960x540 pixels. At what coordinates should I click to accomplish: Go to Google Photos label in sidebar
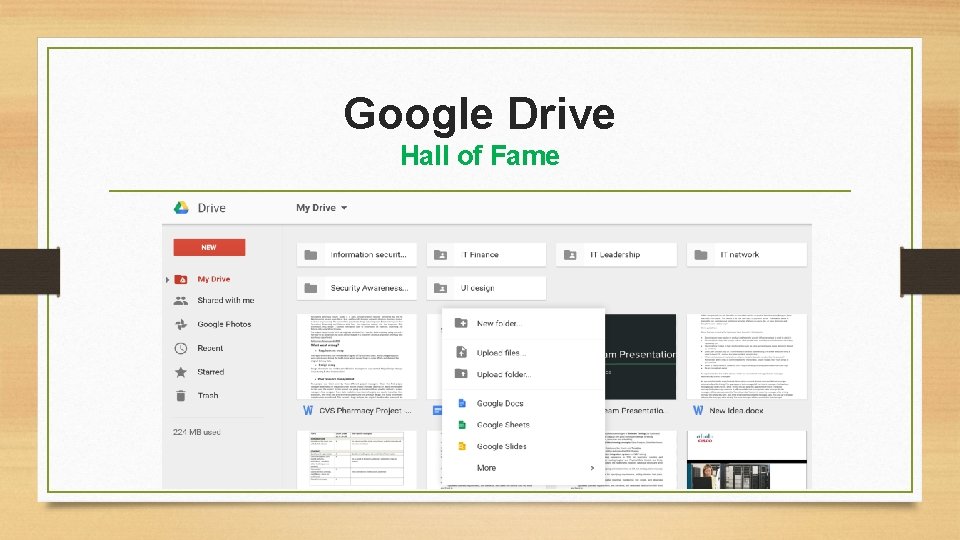[x=224, y=324]
